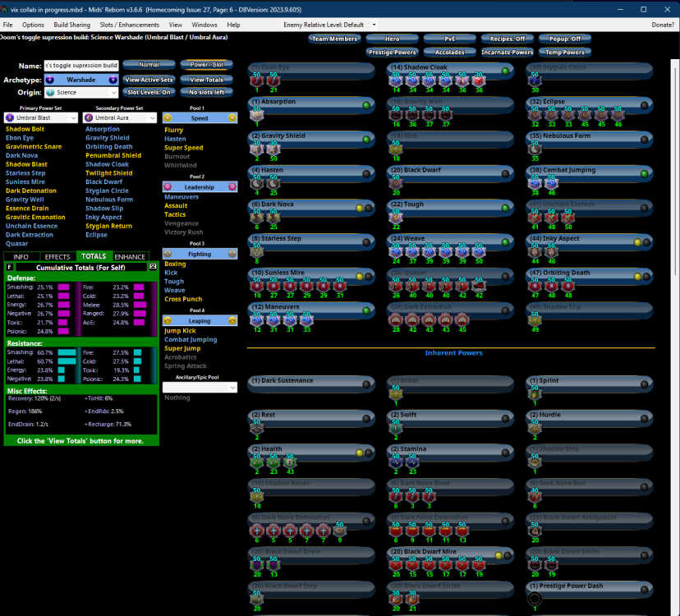
Task: Click the Prestige Power Dash empty slot
Action: [535, 600]
